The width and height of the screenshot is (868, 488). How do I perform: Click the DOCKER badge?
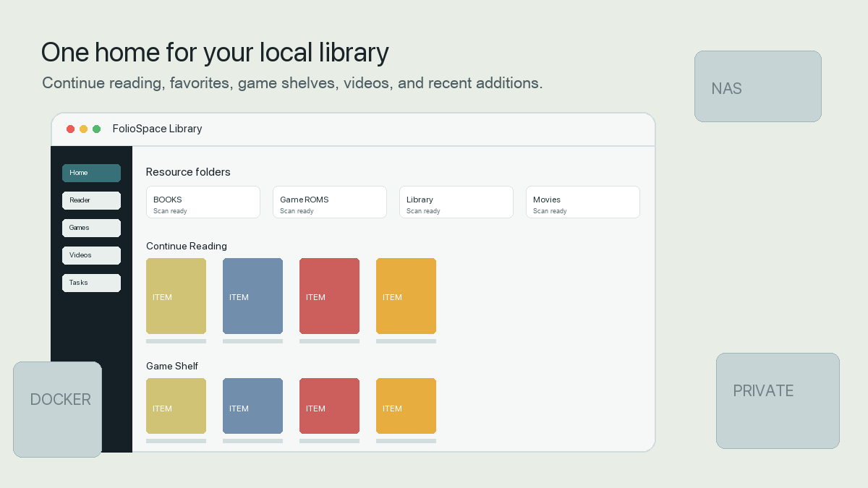pyautogui.click(x=57, y=409)
